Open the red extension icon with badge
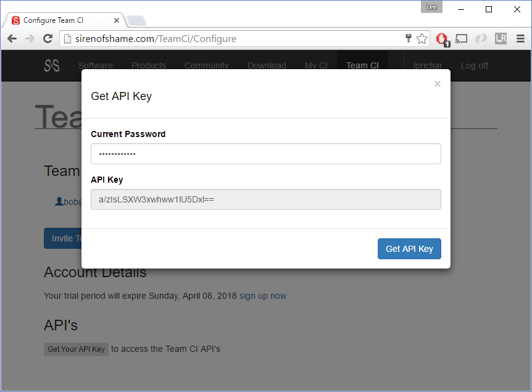Image resolution: width=532 pixels, height=392 pixels. (x=441, y=39)
